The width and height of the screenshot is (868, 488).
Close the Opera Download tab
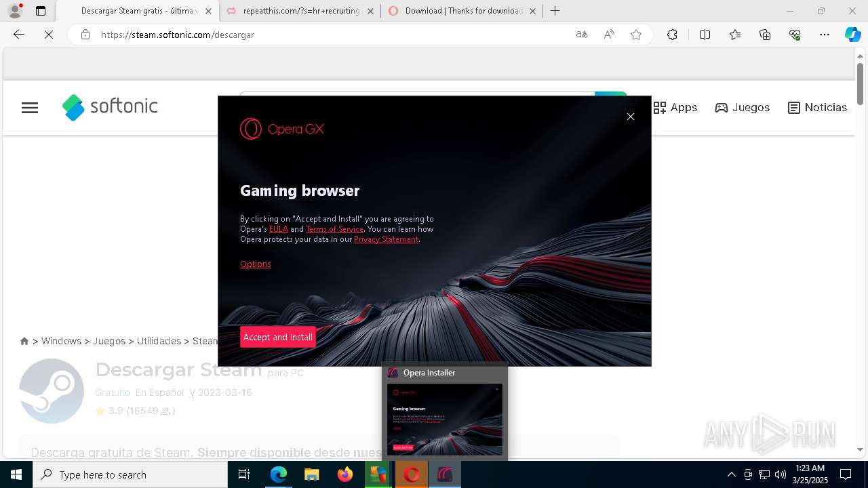[532, 11]
